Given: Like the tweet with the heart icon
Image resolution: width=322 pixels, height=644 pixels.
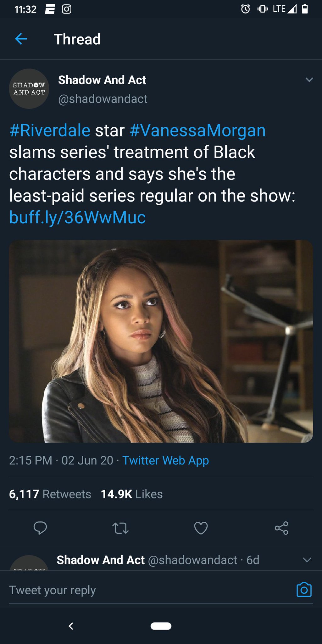Looking at the screenshot, I should tap(201, 528).
